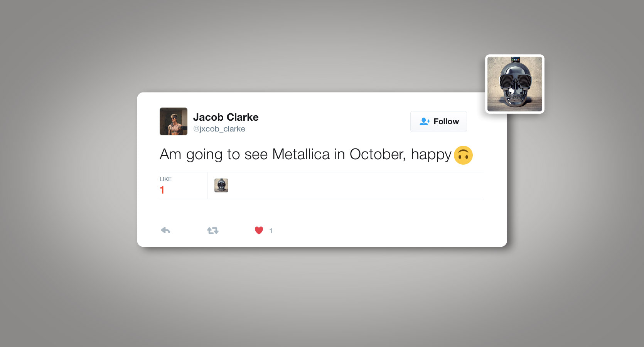Open the small skull liker avatar
This screenshot has height=347, width=644.
(x=221, y=185)
